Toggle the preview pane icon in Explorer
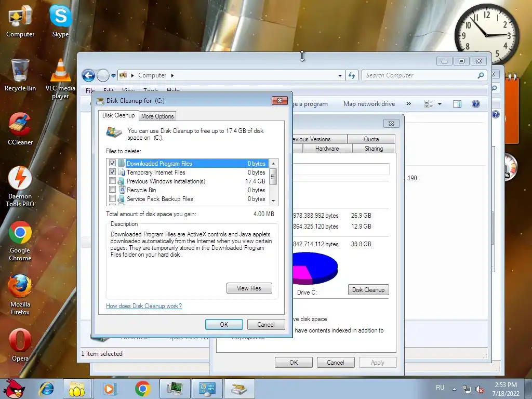The image size is (532, 399). pyautogui.click(x=457, y=104)
